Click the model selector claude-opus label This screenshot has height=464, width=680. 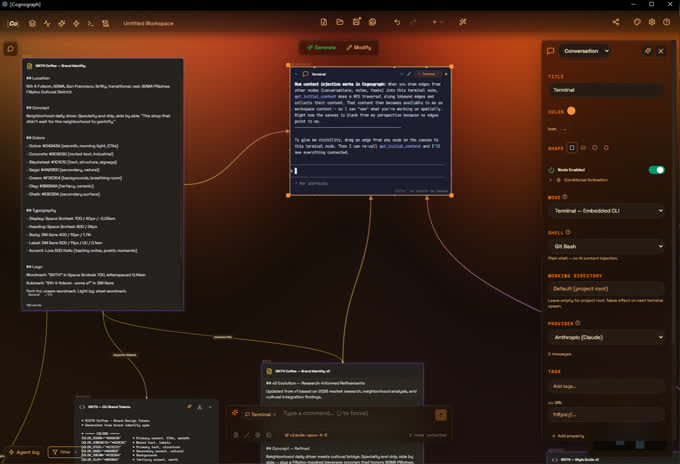pyautogui.click(x=306, y=435)
